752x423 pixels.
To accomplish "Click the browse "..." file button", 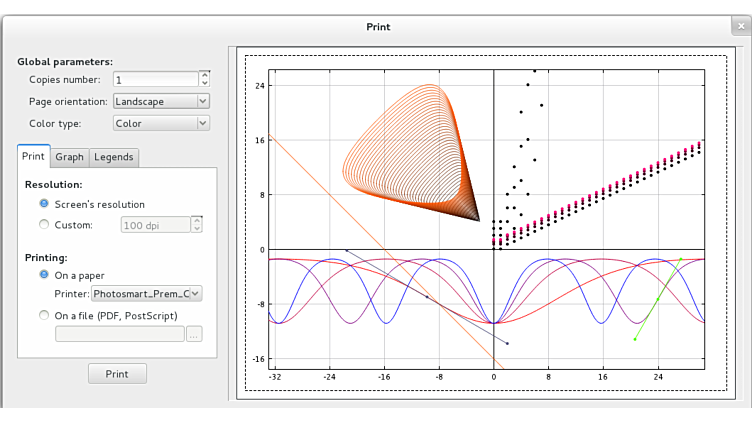I will (x=194, y=334).
